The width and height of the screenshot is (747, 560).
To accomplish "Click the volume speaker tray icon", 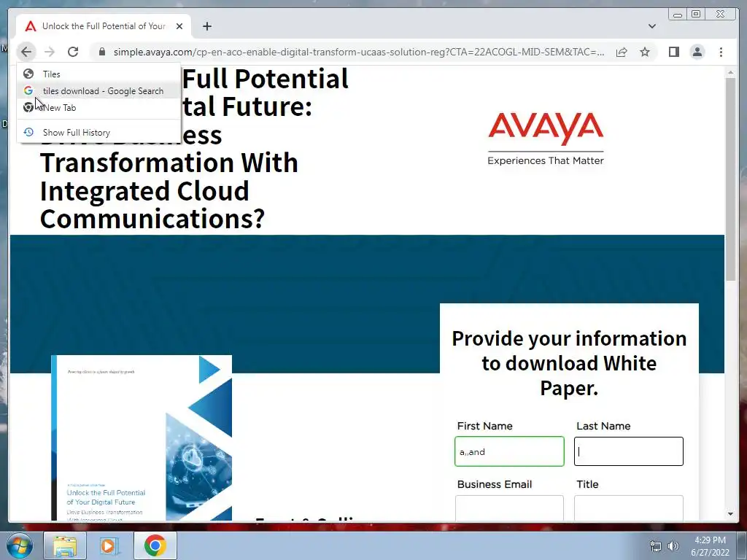I will click(673, 546).
